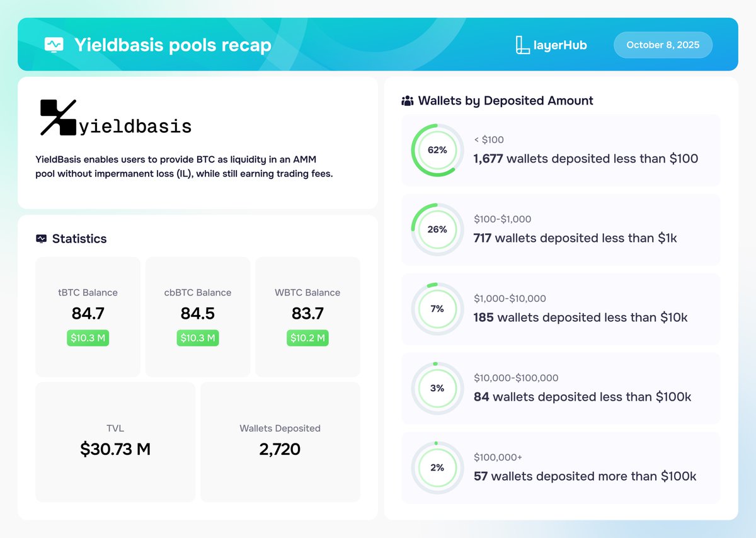This screenshot has height=538, width=756.
Task: Click the YieldBasis description paragraph
Action: click(184, 167)
